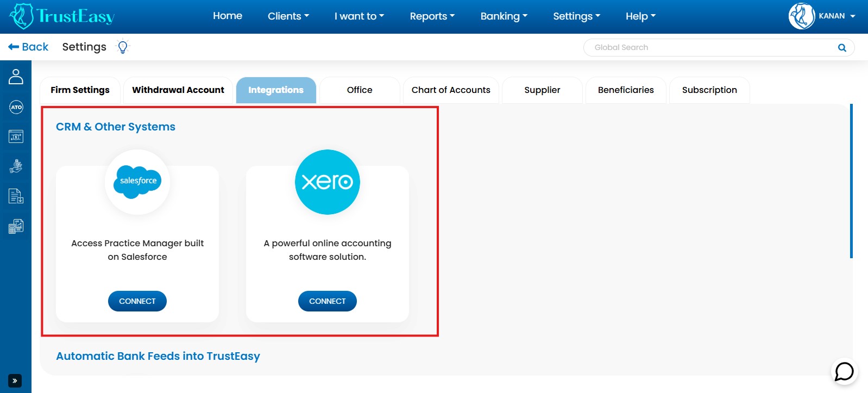Image resolution: width=868 pixels, height=393 pixels.
Task: Click the Xero logo
Action: 327,182
